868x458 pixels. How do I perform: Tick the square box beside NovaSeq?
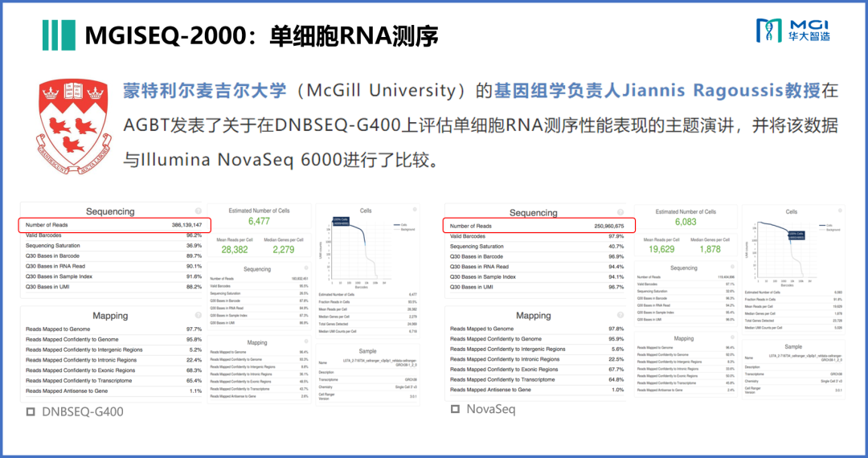click(x=455, y=409)
